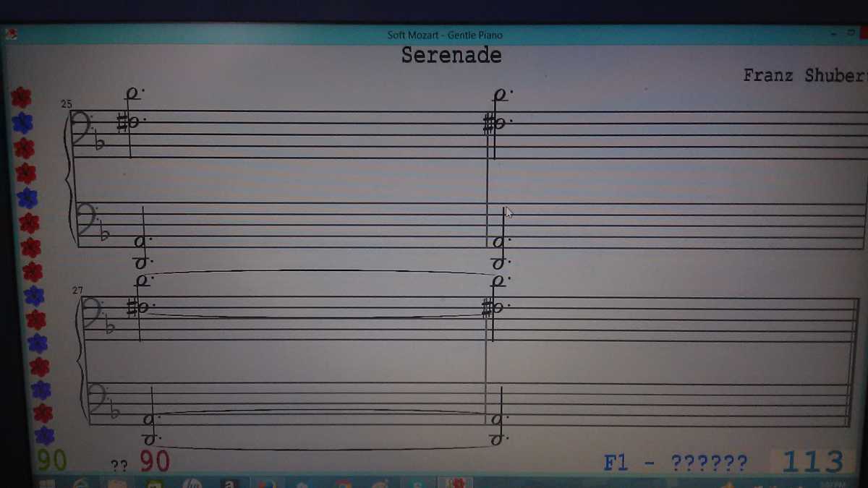The width and height of the screenshot is (868, 488).
Task: Click the 'F1 - ??????' help hint
Action: tap(676, 463)
